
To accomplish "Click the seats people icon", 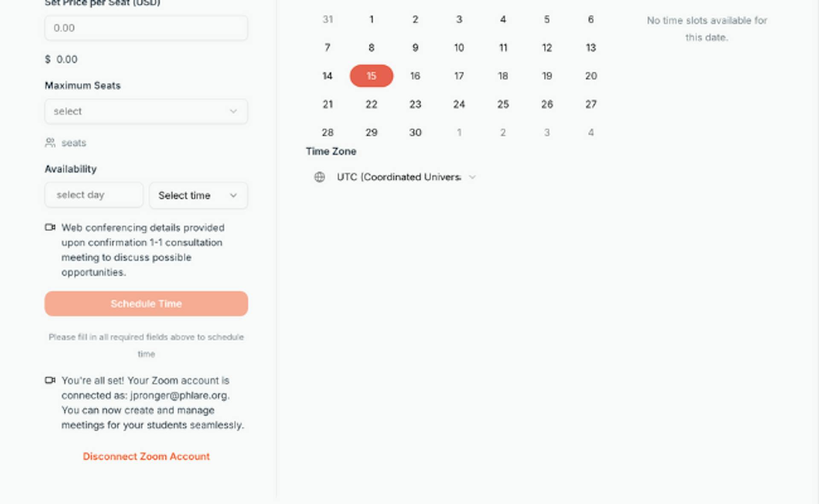I will click(x=50, y=142).
